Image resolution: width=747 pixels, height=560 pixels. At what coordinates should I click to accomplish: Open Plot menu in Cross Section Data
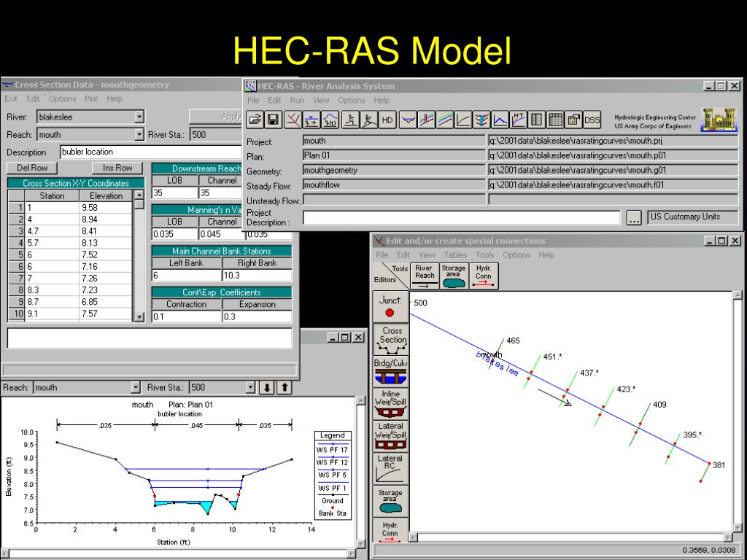pos(91,98)
